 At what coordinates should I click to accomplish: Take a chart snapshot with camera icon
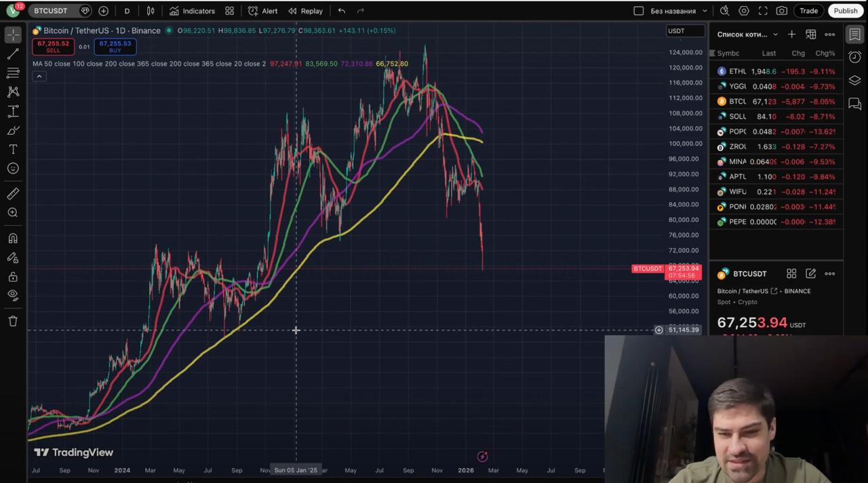point(782,11)
